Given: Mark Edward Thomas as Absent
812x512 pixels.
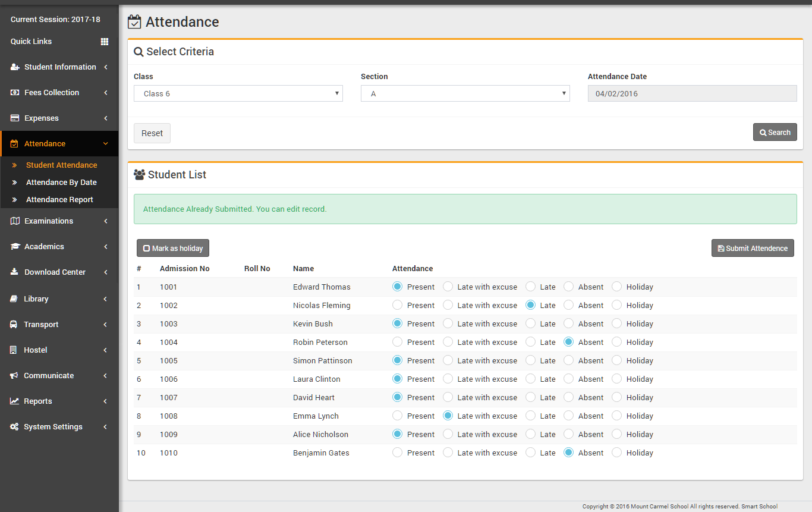Looking at the screenshot, I should pyautogui.click(x=568, y=287).
